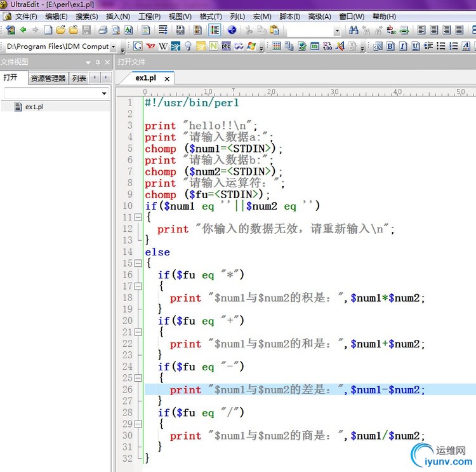Toggle the bold B formatting button
Screen dimensions: 476x472
pos(390,46)
